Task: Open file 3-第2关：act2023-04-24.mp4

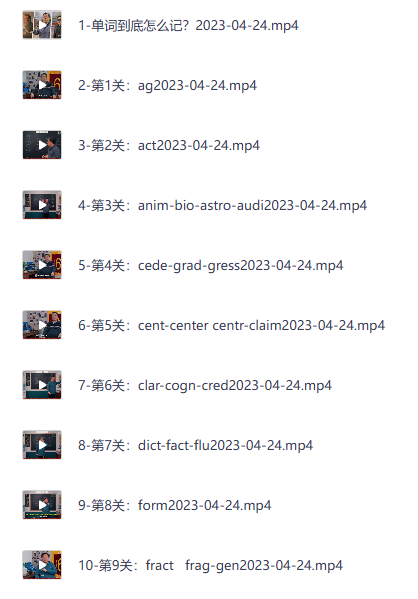Action: point(169,146)
